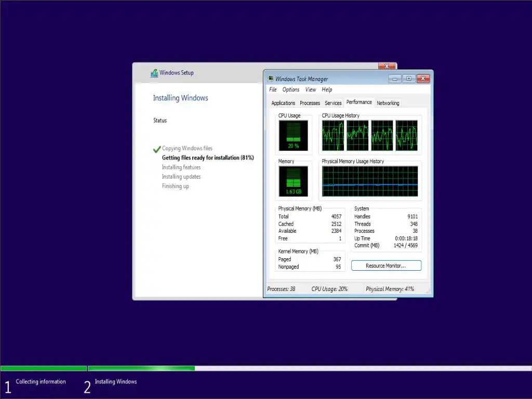Close the Windows Task Manager window

(x=423, y=79)
